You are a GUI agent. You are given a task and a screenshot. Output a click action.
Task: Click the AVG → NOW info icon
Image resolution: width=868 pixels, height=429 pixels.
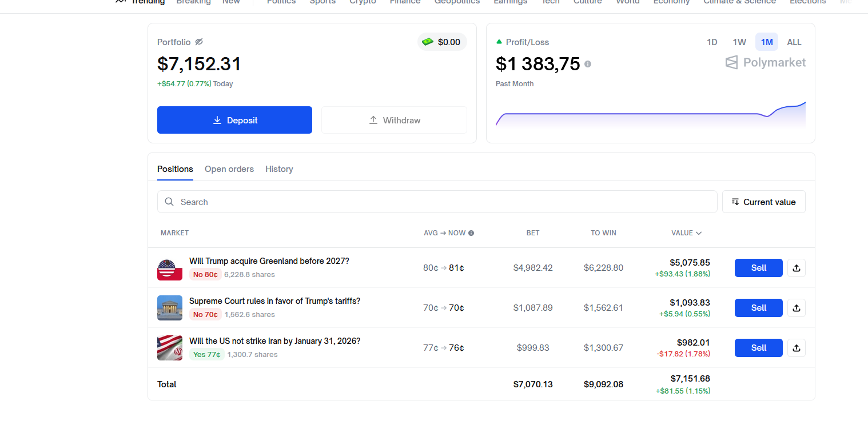(x=471, y=233)
